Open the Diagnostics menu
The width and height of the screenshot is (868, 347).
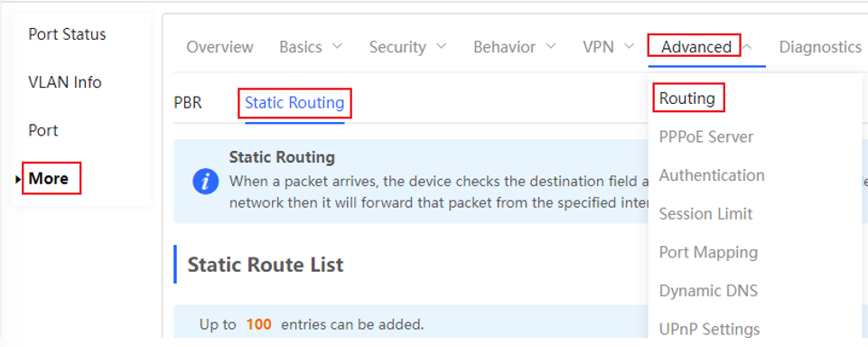click(x=820, y=47)
